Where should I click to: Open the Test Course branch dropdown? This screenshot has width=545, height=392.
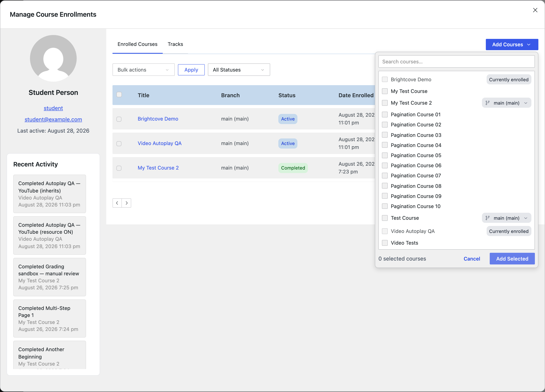point(506,218)
